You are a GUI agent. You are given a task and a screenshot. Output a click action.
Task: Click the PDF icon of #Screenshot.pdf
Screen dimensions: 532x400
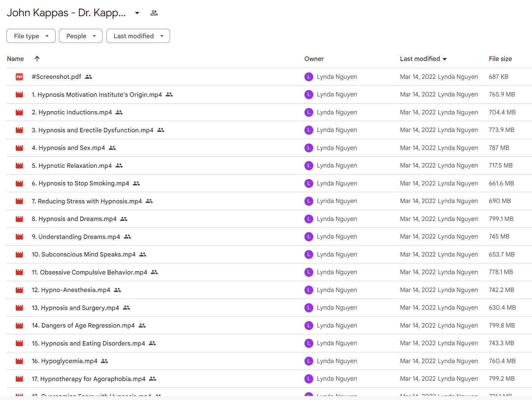[x=19, y=77]
